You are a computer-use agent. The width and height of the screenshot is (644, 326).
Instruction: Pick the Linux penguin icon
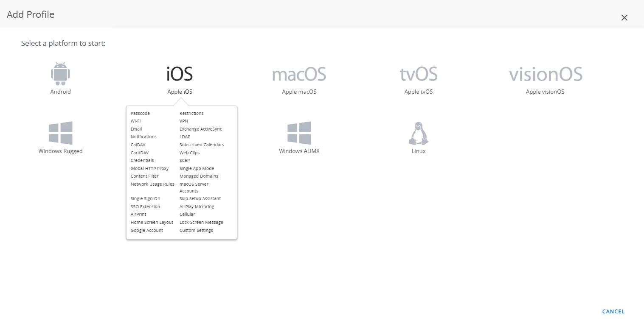(418, 134)
